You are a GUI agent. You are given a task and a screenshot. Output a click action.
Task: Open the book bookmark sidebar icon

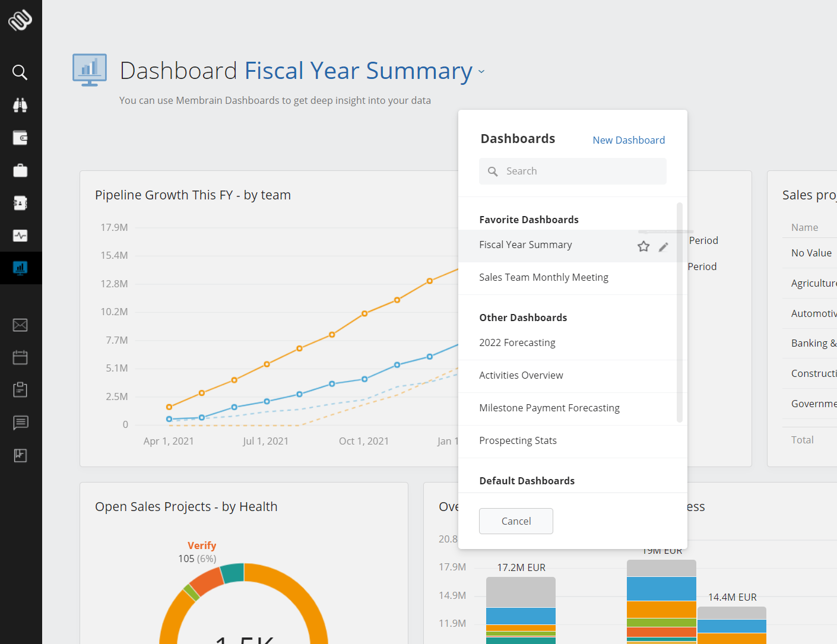tap(20, 455)
